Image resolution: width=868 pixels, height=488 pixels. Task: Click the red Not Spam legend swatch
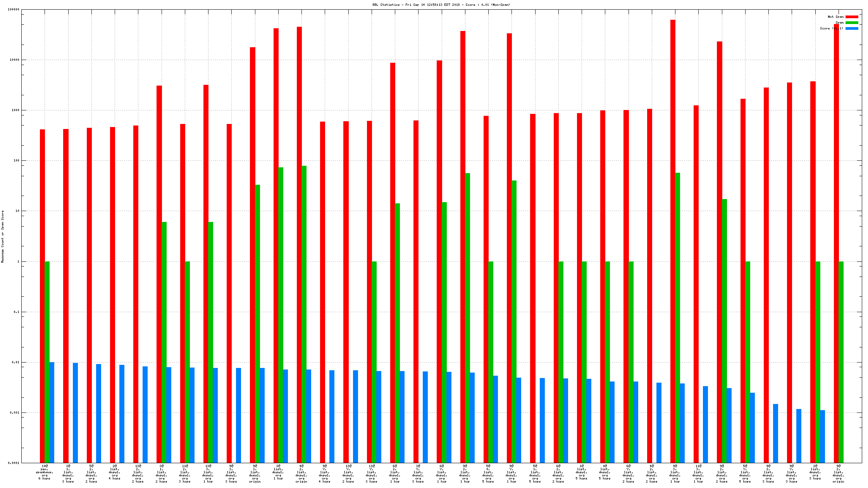pyautogui.click(x=852, y=17)
